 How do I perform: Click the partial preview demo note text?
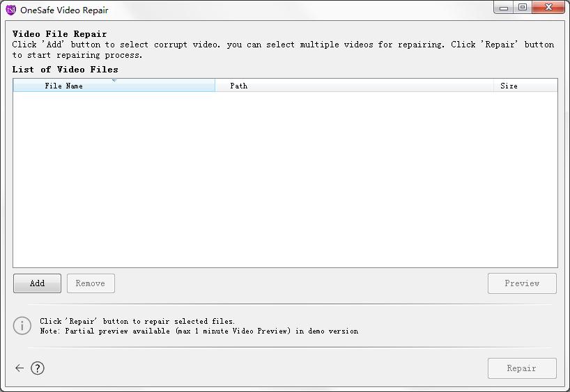199,331
